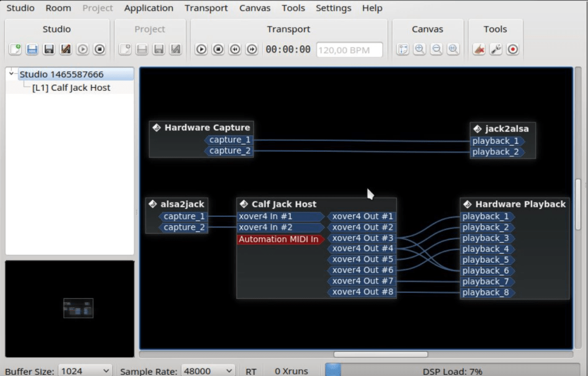Click the RT status bar label

point(251,371)
